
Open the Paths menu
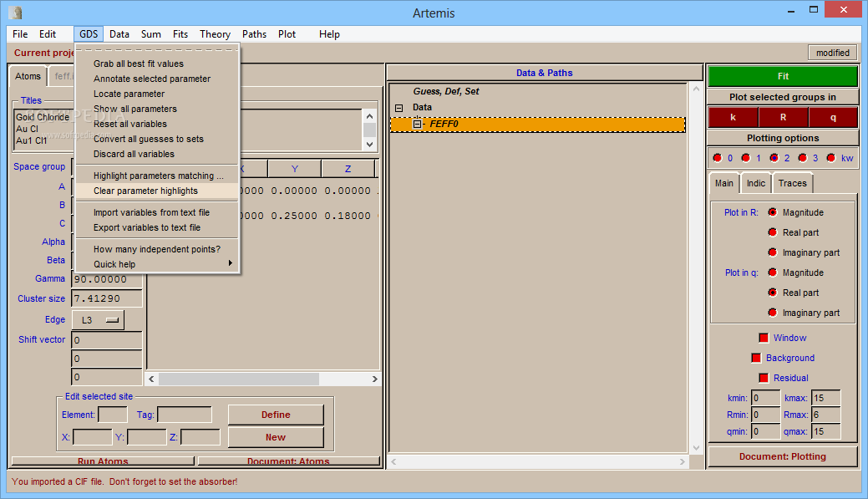click(254, 33)
